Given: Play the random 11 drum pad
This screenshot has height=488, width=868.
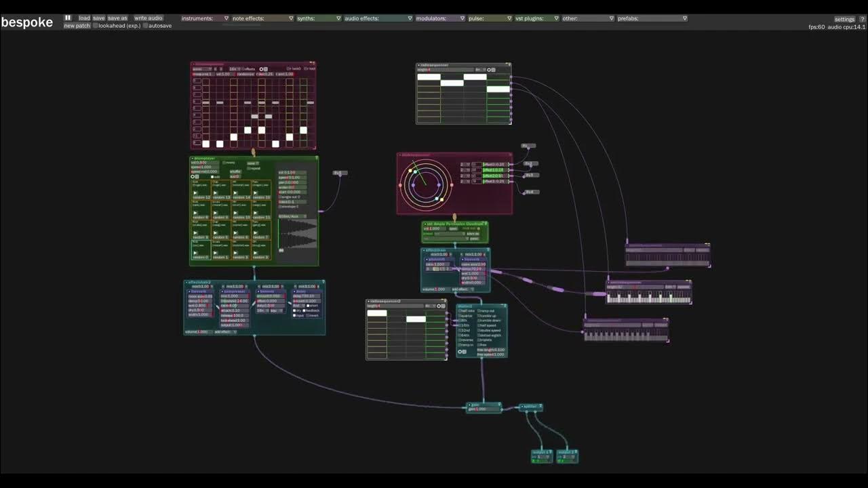Looking at the screenshot, I should (255, 213).
